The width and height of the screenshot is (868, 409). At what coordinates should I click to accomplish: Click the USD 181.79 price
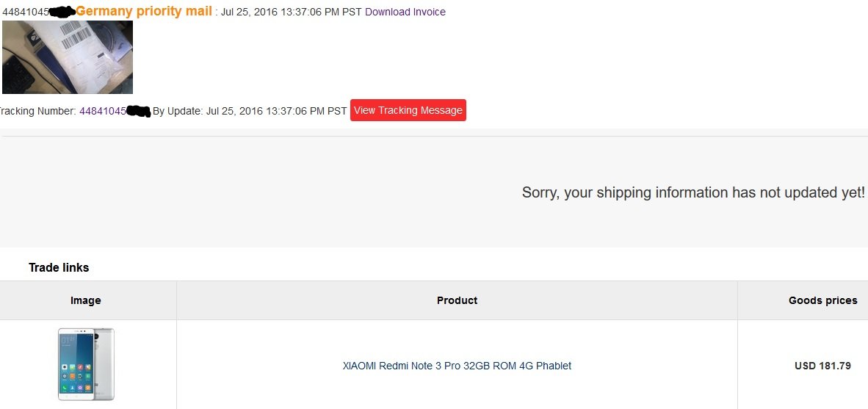tap(822, 366)
